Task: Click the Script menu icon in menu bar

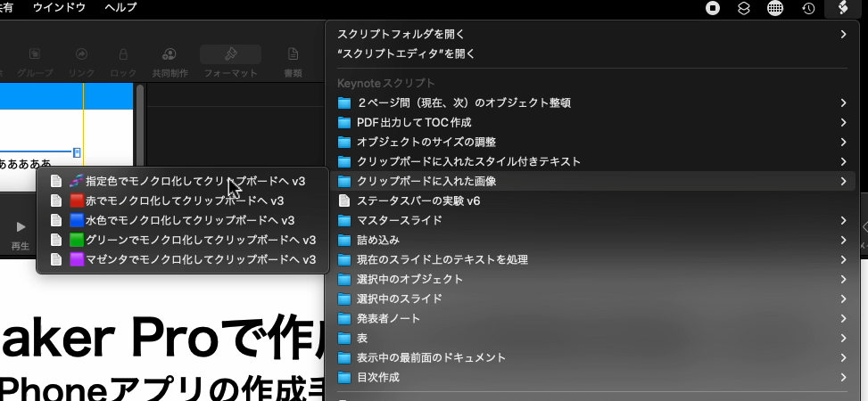Action: (843, 8)
